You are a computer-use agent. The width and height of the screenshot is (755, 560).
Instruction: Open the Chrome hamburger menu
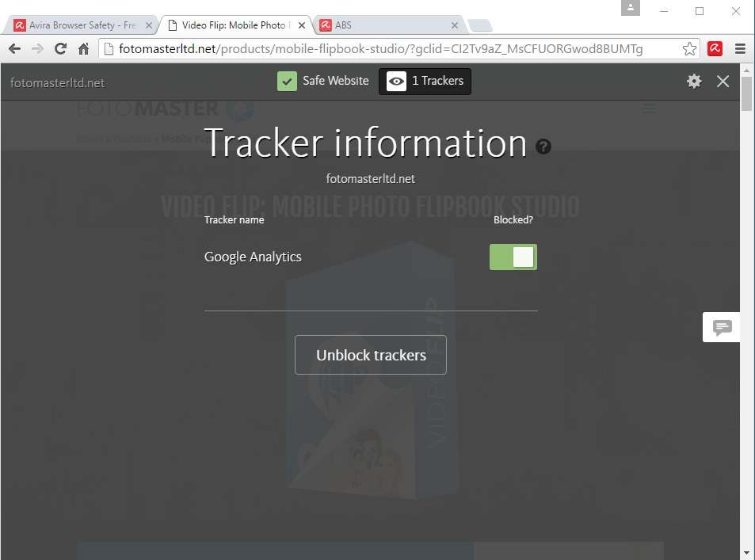(x=741, y=48)
